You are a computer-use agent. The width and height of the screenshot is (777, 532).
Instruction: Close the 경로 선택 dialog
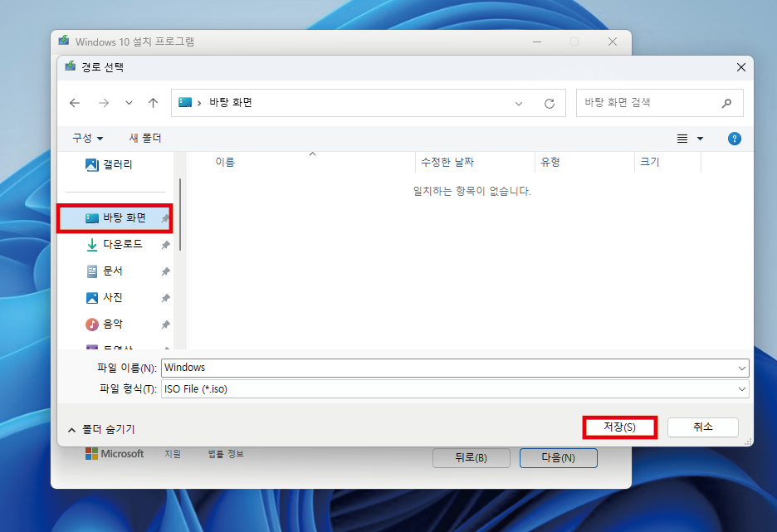pyautogui.click(x=740, y=67)
